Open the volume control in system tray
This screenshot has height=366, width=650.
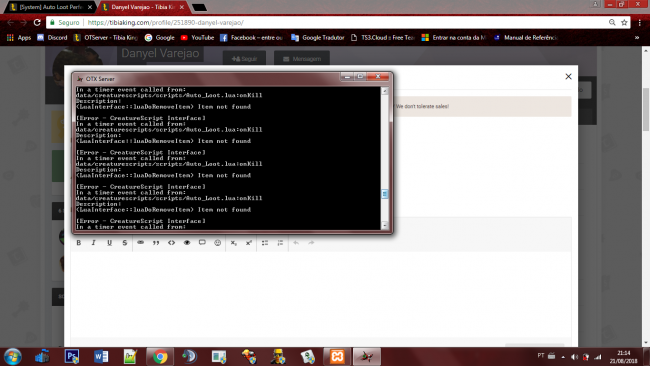coord(574,356)
